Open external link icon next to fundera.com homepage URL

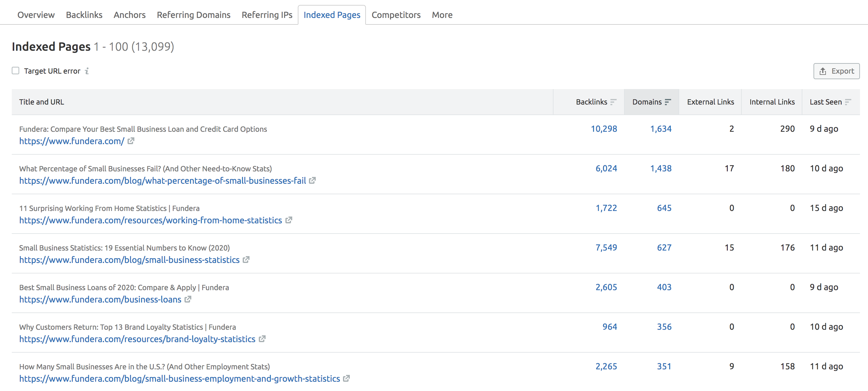point(131,141)
